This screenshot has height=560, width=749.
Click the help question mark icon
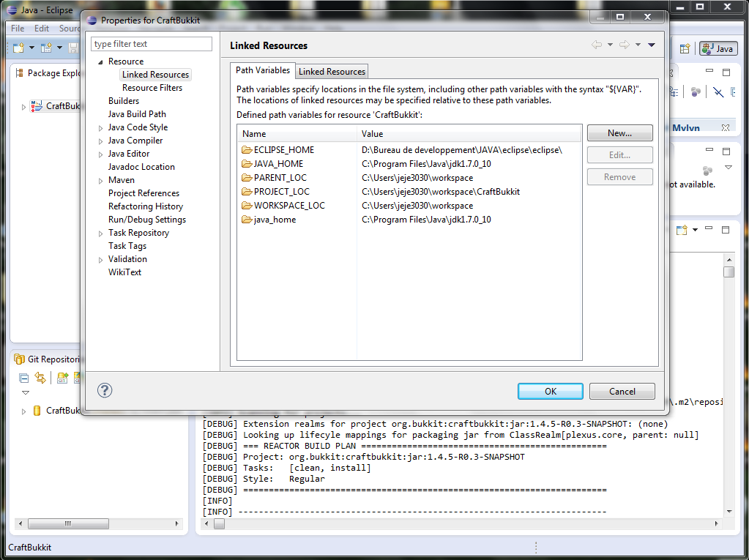click(105, 390)
